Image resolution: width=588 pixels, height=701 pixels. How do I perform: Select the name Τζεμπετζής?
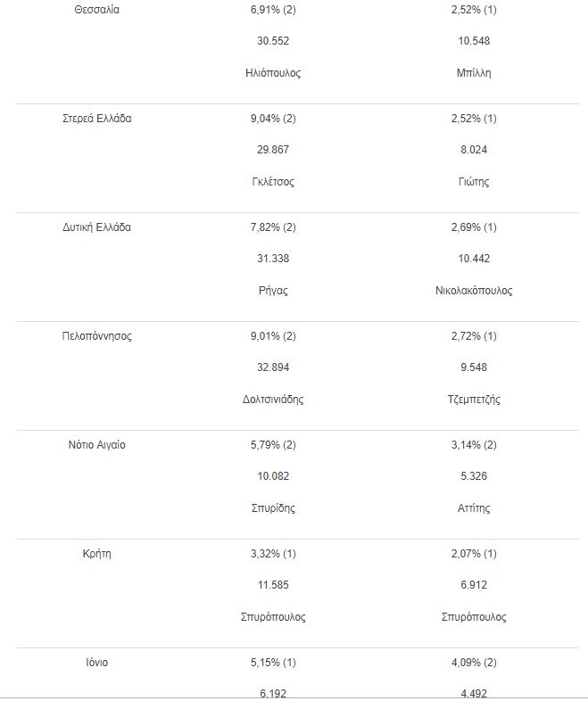point(473,400)
